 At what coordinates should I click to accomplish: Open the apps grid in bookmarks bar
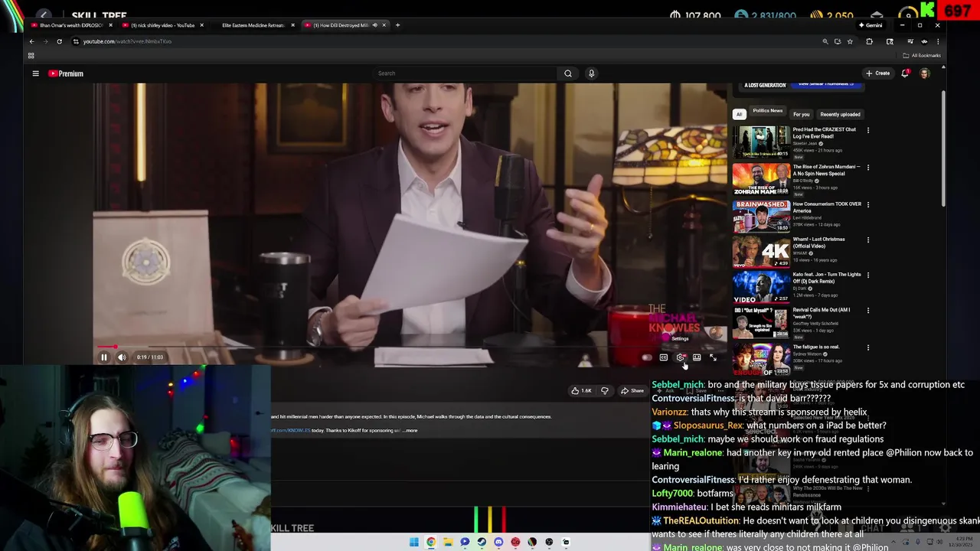click(x=31, y=55)
